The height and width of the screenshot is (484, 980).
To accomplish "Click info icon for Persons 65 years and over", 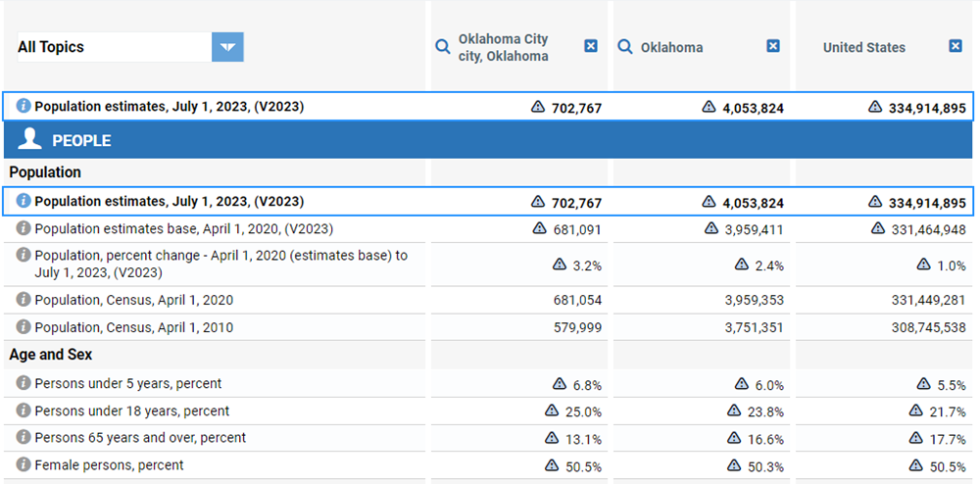I will tap(24, 437).
